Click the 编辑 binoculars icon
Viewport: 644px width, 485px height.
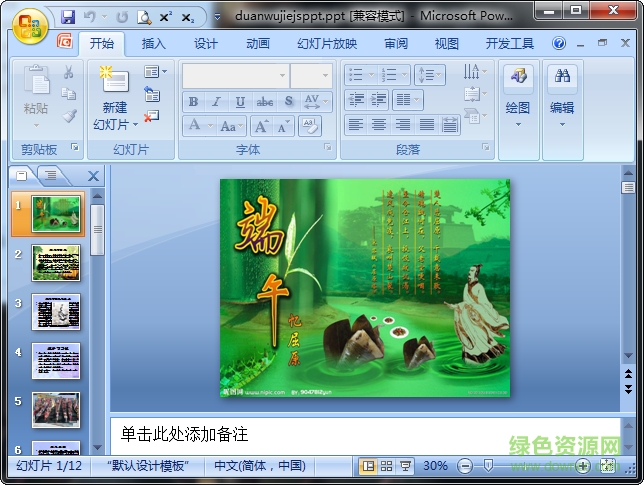pyautogui.click(x=562, y=82)
